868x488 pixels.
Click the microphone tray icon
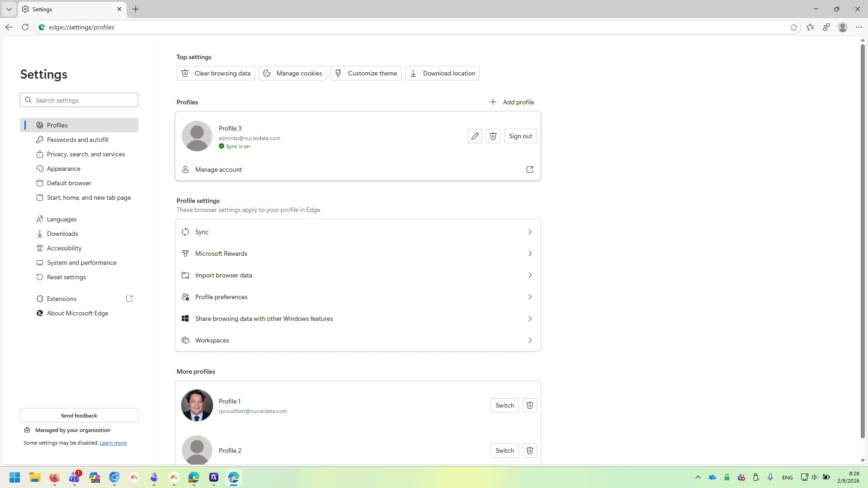point(770,477)
